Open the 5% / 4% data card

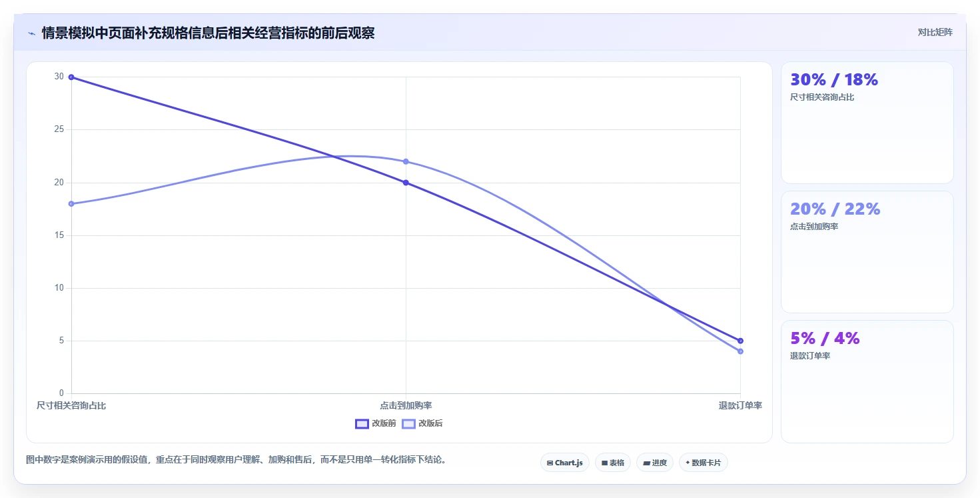(x=867, y=381)
